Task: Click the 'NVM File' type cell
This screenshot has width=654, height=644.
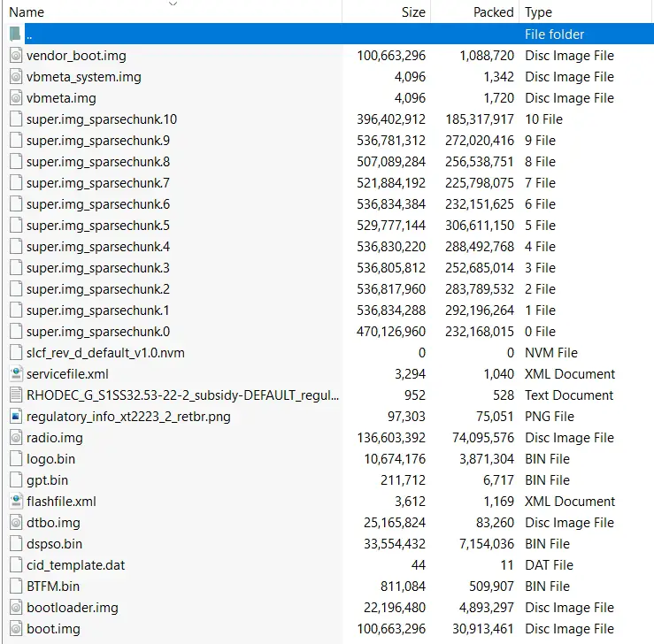Action: (x=551, y=353)
